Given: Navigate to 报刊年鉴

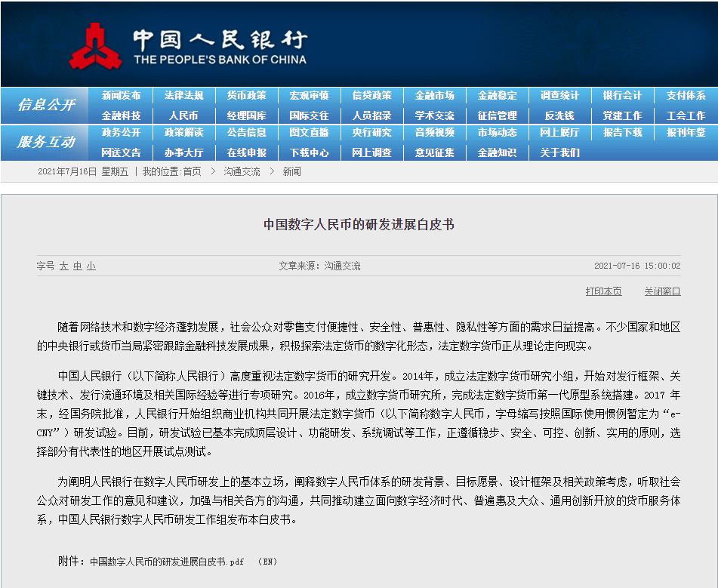Looking at the screenshot, I should click(x=686, y=132).
